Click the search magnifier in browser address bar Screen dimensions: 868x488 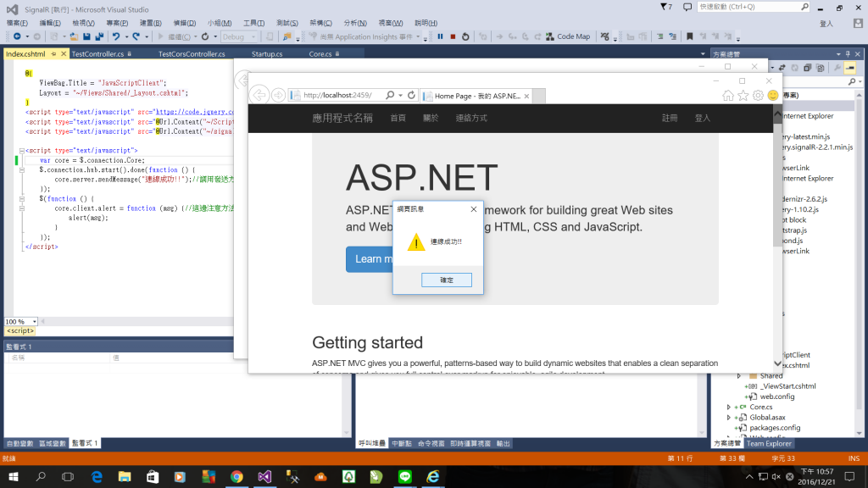pyautogui.click(x=390, y=95)
